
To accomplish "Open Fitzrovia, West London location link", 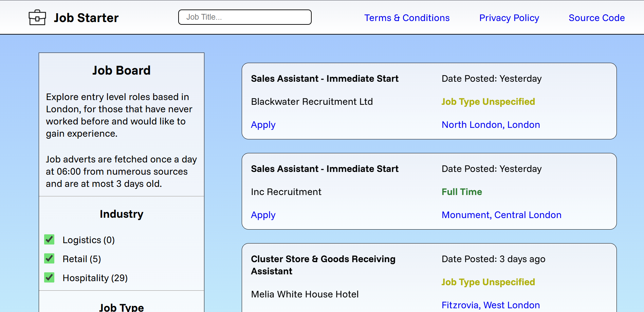I will (x=491, y=305).
